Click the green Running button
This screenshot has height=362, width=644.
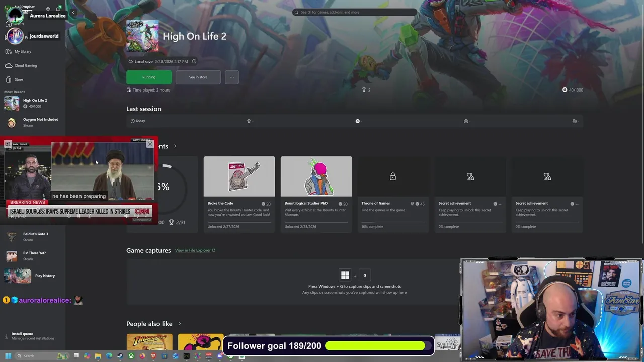coord(149,77)
